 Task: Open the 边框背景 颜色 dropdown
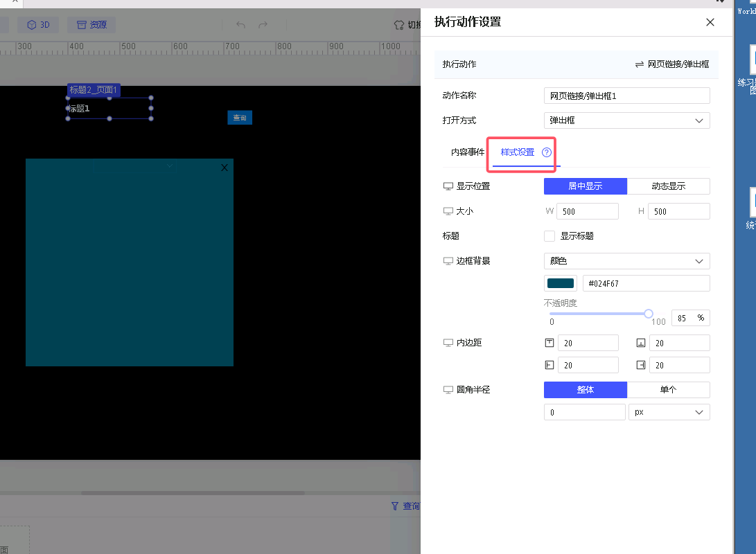[627, 261]
